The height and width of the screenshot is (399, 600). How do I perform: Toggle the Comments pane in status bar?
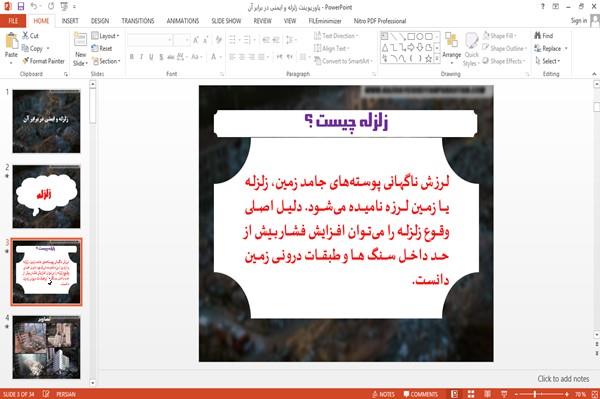point(421,394)
